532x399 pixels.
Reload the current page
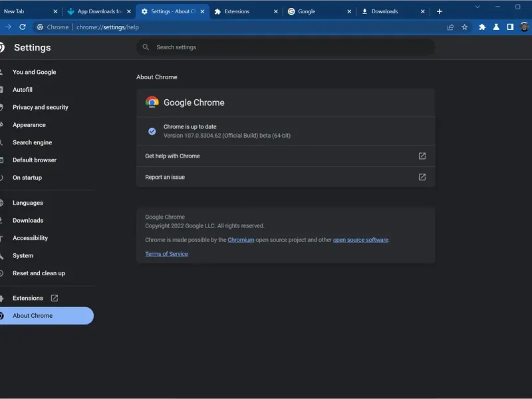pos(23,27)
